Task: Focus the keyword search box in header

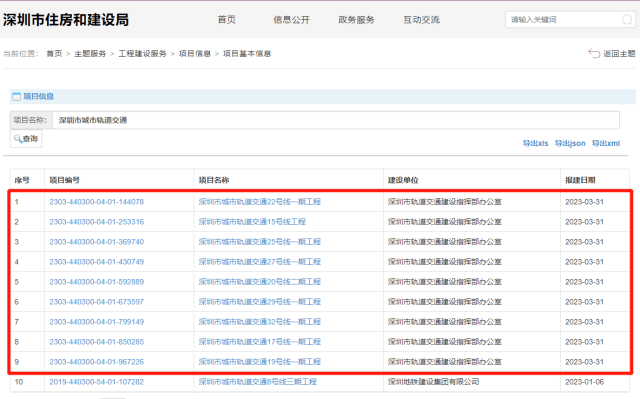Action: 563,20
